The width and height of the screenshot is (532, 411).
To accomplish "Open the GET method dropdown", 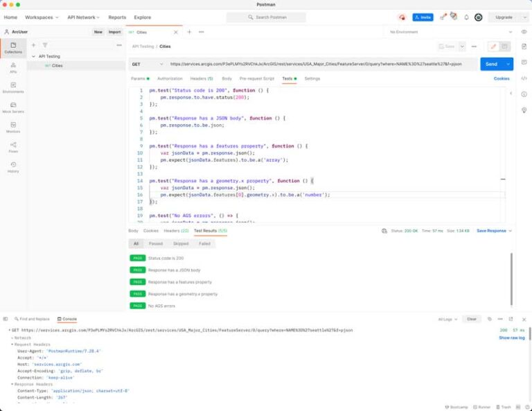I will tap(148, 64).
